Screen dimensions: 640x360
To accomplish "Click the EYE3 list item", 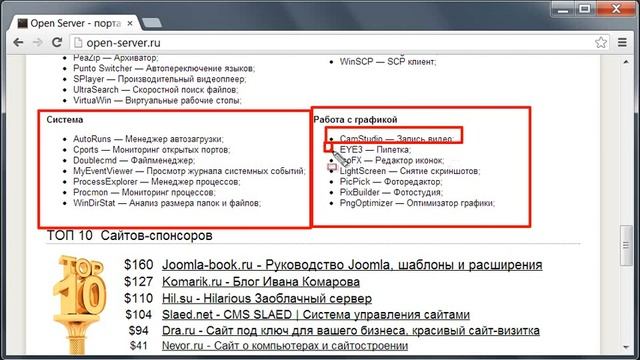I will pos(375,150).
